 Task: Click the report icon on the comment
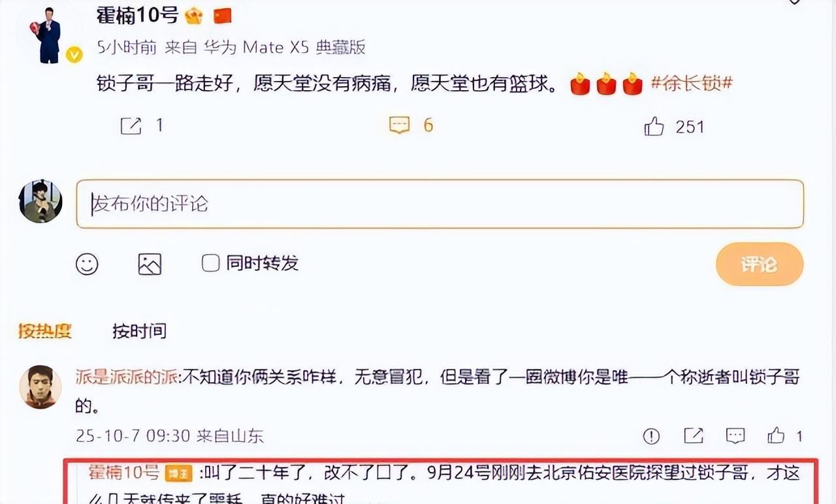click(651, 435)
